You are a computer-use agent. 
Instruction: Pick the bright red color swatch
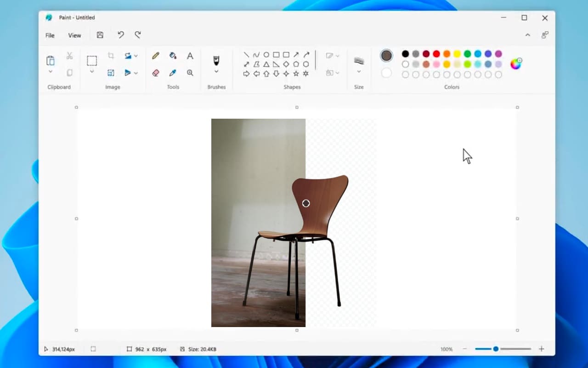point(436,54)
